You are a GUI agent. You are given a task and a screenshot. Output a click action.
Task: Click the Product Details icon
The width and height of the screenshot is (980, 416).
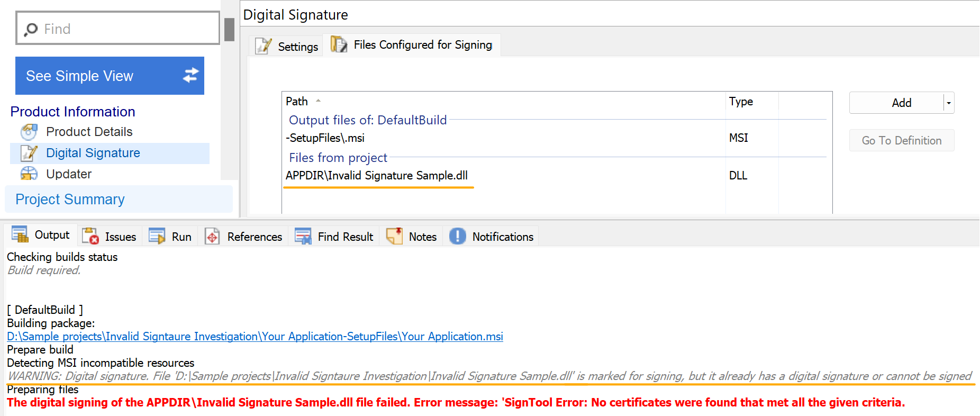(29, 132)
